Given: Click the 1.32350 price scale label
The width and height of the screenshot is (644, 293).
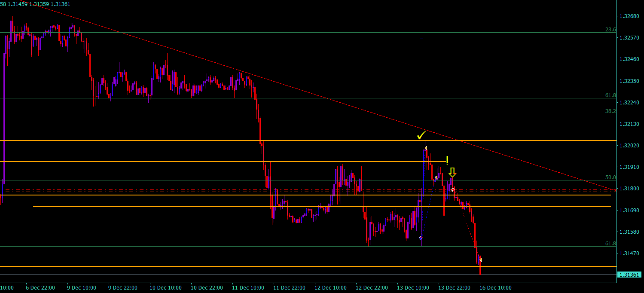Looking at the screenshot, I should [x=629, y=81].
